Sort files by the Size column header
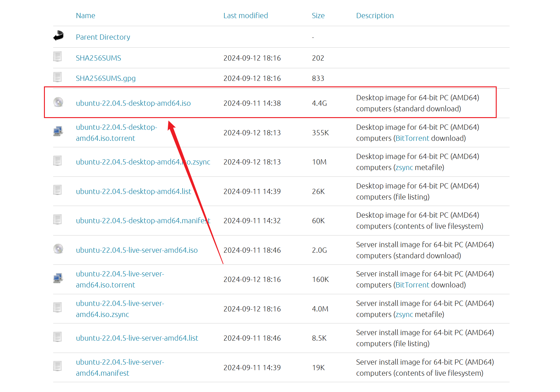The image size is (560, 392). click(318, 16)
